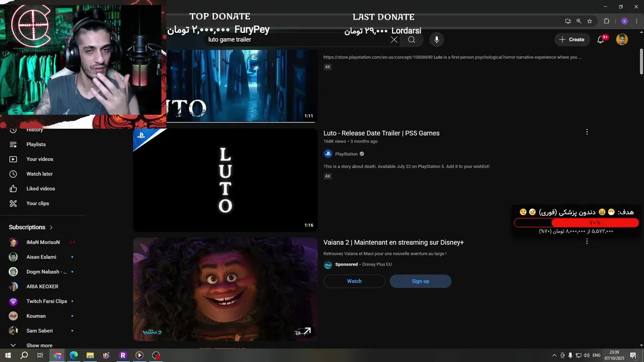This screenshot has width=644, height=362.
Task: Click the Your videos sidebar icon
Action: (x=14, y=159)
